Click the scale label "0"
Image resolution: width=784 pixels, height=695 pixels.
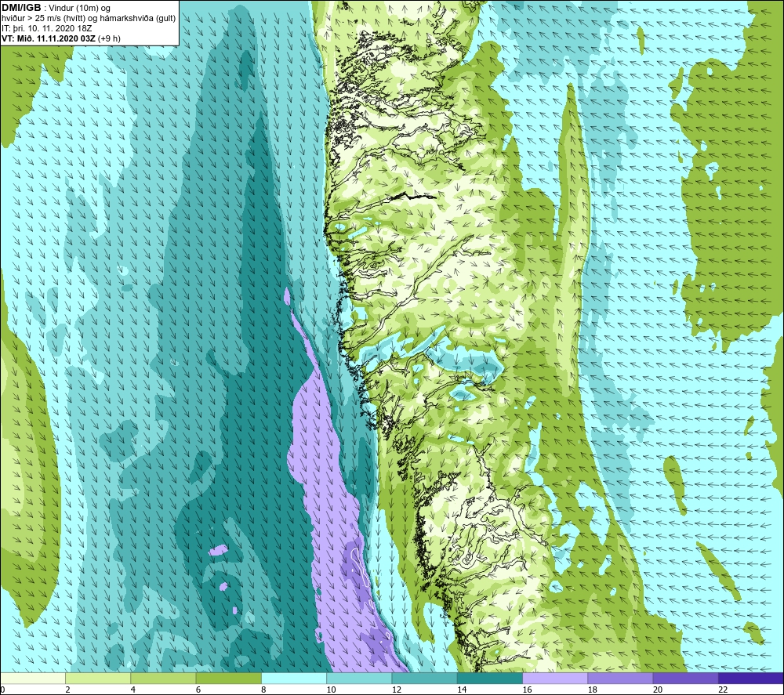[2, 690]
